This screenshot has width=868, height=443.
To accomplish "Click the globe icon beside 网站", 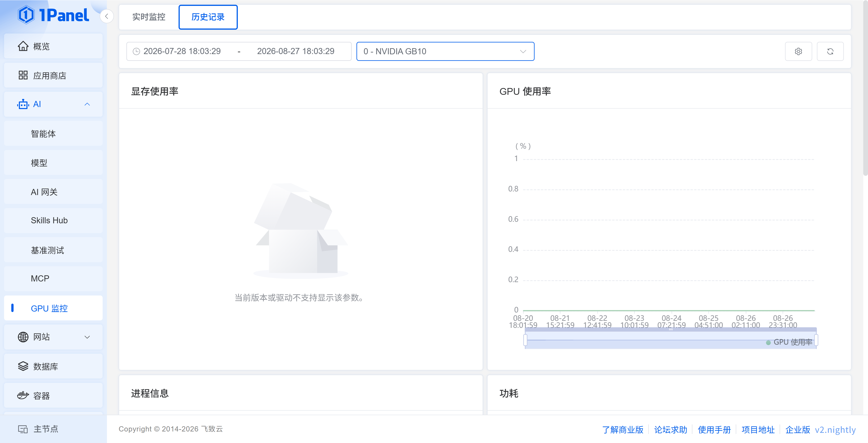I will click(x=23, y=337).
